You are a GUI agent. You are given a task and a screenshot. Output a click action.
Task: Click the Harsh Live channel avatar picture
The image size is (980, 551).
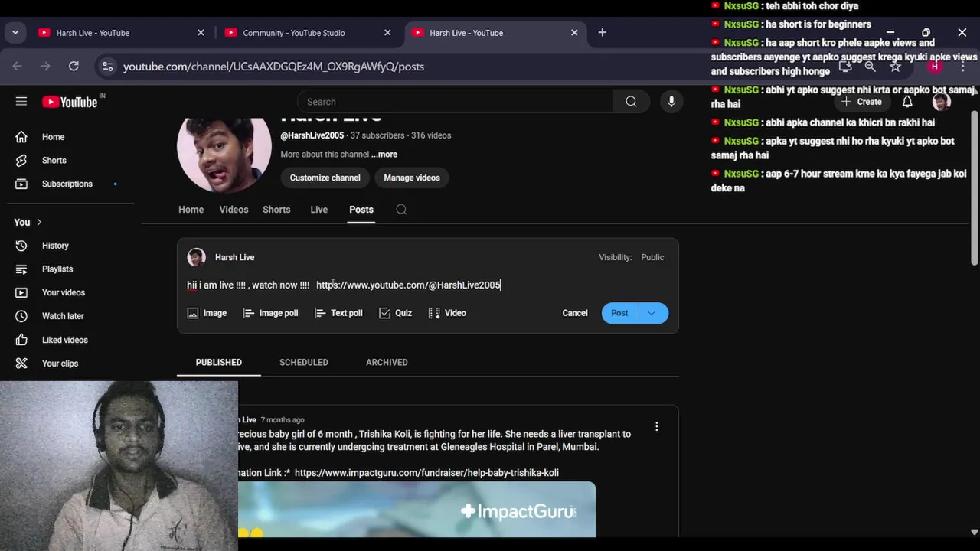224,154
